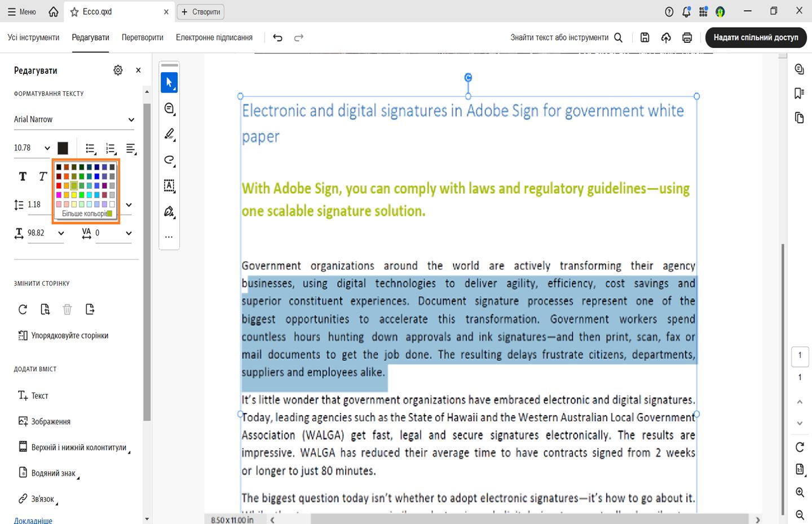The width and height of the screenshot is (812, 524).
Task: Expand the 98.82 paragraph spacing dropdown
Action: tap(61, 233)
